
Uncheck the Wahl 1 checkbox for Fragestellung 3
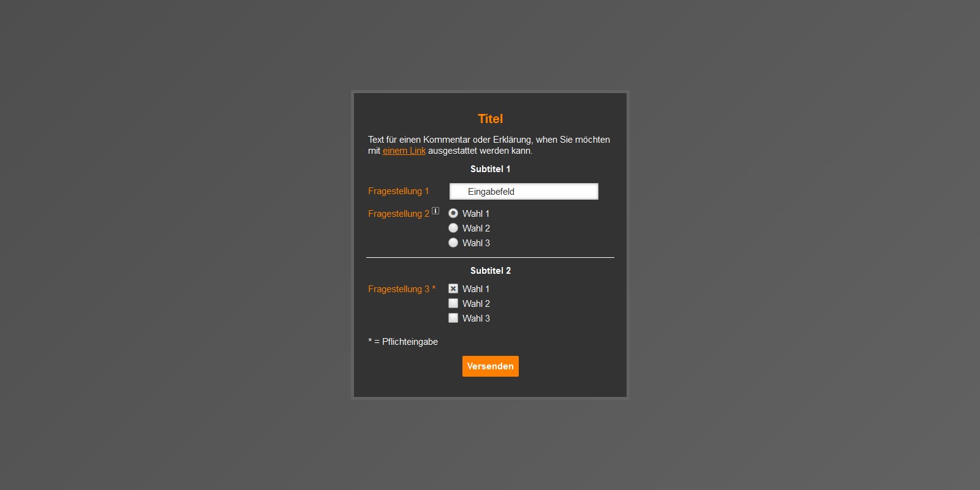[x=453, y=288]
